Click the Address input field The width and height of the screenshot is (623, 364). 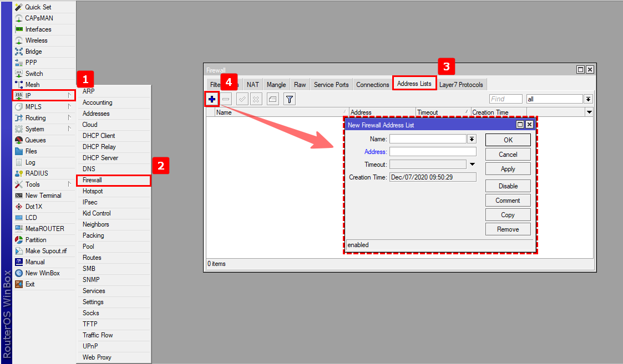click(433, 152)
